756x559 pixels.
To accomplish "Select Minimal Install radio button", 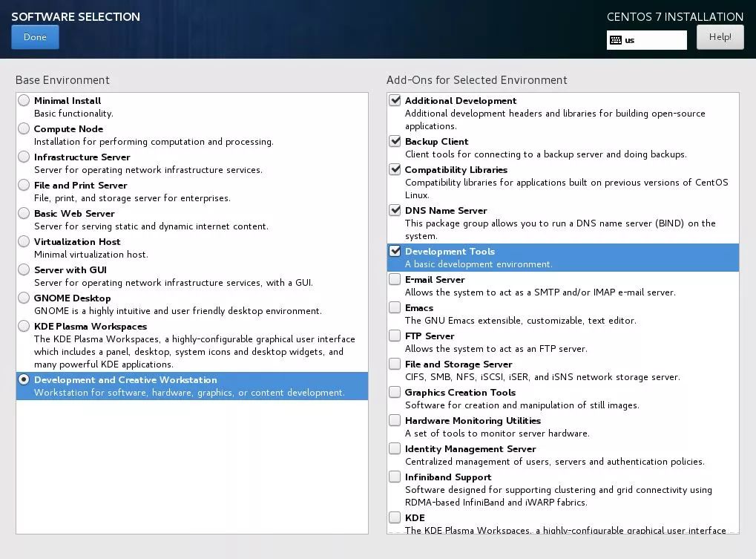I will [x=24, y=101].
